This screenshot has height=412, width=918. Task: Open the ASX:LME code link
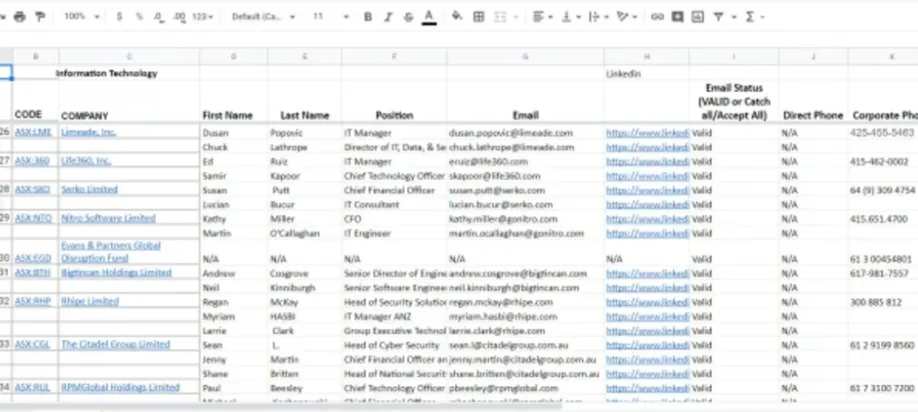33,132
